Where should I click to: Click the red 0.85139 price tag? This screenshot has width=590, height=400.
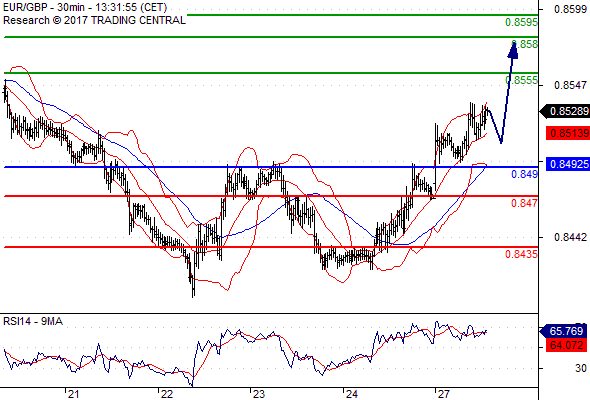click(568, 133)
